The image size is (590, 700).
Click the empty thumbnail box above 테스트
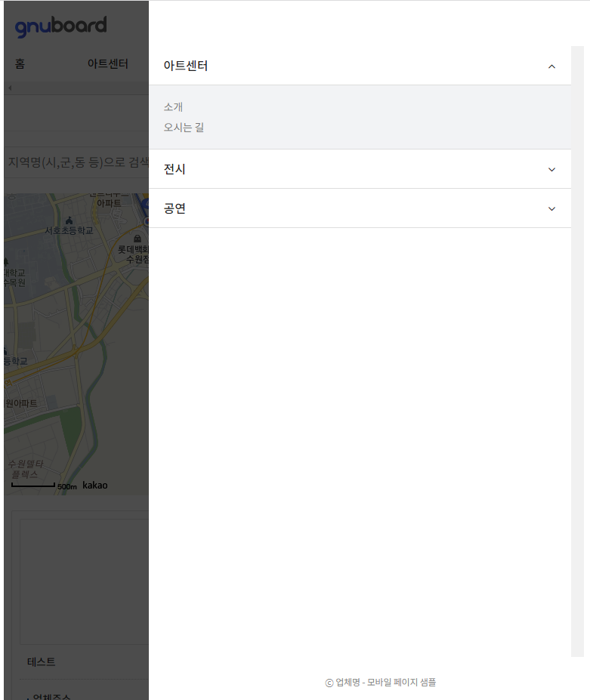[84, 581]
